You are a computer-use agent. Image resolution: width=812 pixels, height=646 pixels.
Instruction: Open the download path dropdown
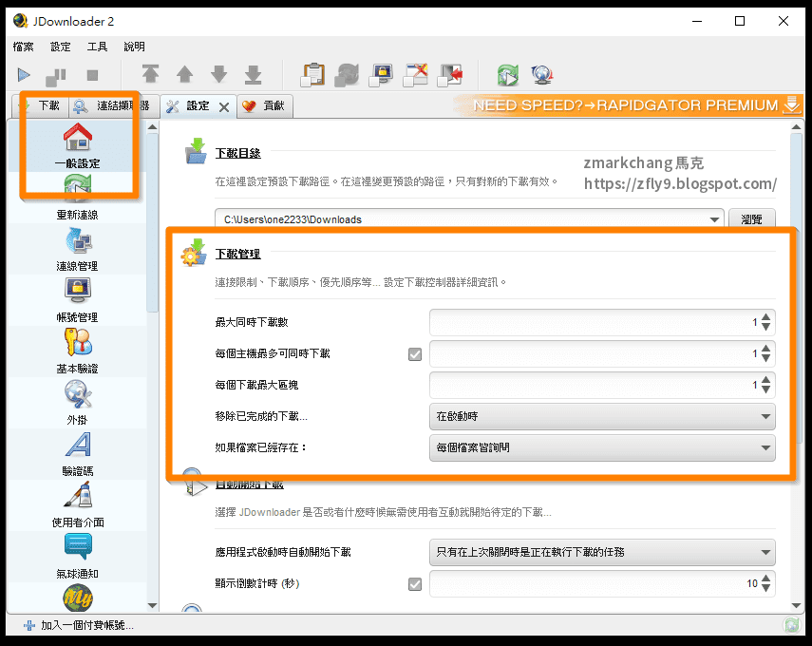(x=714, y=219)
